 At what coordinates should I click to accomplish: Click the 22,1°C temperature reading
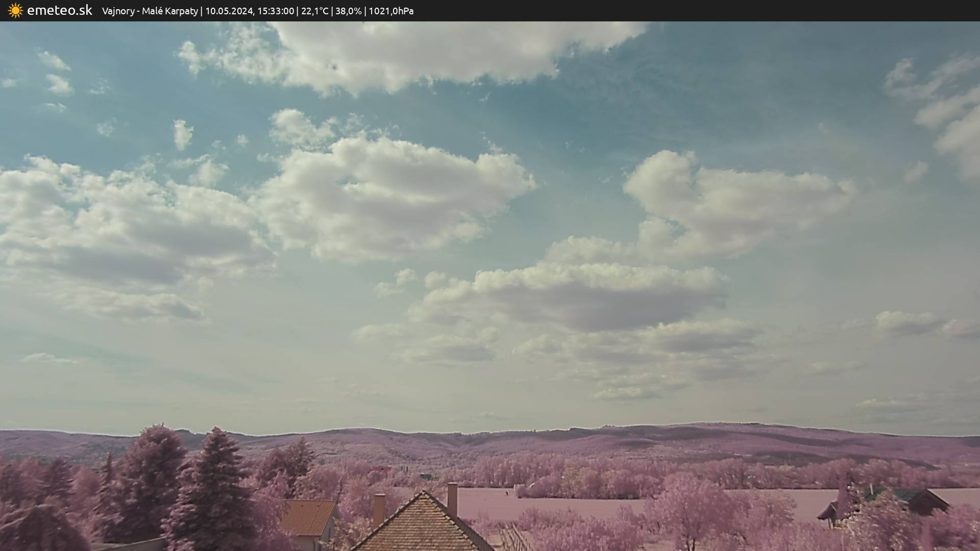(x=314, y=11)
